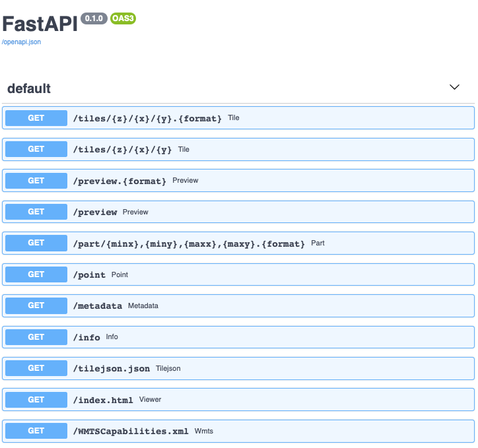Expand GET /part/{minx},{miny},{maxx},{maxy}.{format} endpoint
Viewport: 478px width, 448px height.
point(238,243)
